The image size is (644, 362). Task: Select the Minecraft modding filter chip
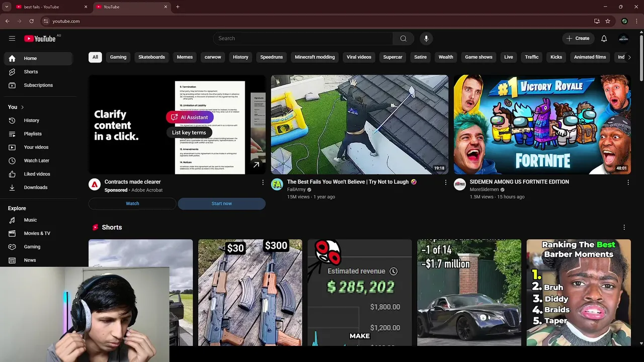(314, 57)
